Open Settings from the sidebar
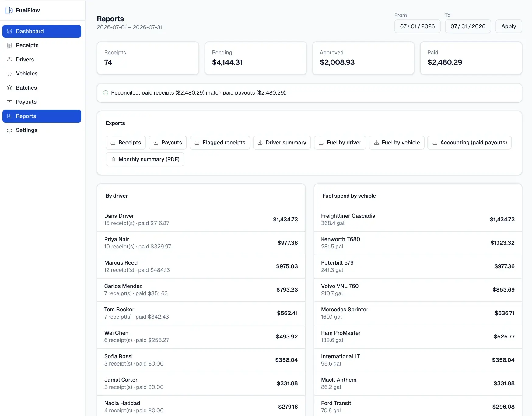Screen dimensions: 532x416 click(x=42, y=130)
